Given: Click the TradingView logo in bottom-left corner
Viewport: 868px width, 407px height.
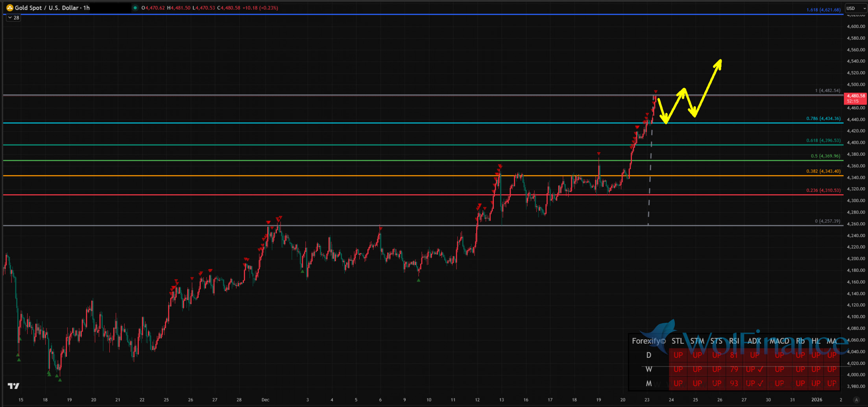Looking at the screenshot, I should [x=13, y=386].
